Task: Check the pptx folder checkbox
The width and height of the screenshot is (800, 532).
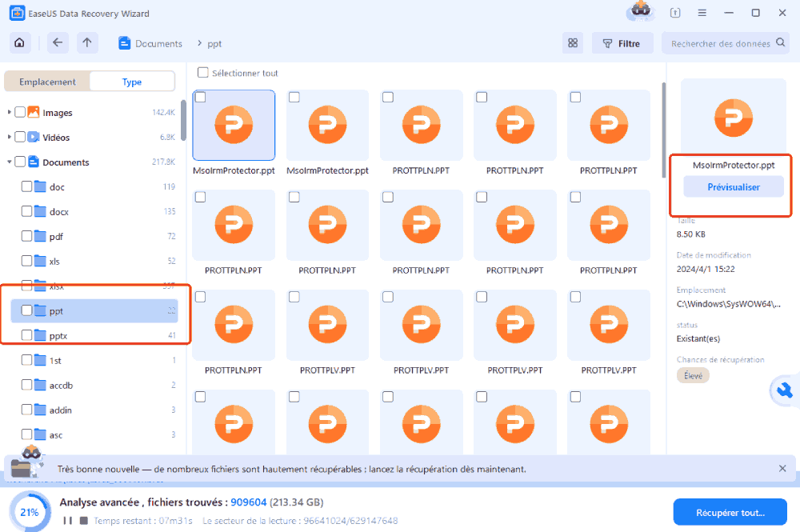Action: (27, 335)
